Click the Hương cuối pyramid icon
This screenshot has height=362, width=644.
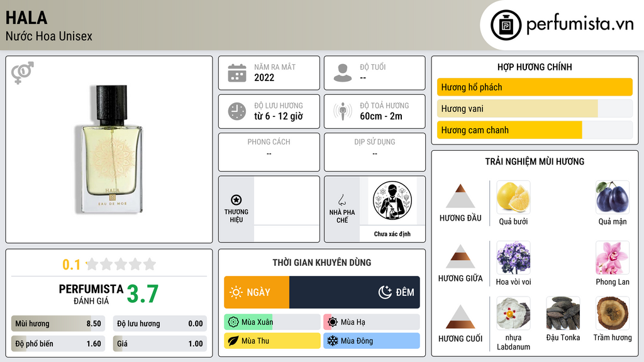coord(460,317)
